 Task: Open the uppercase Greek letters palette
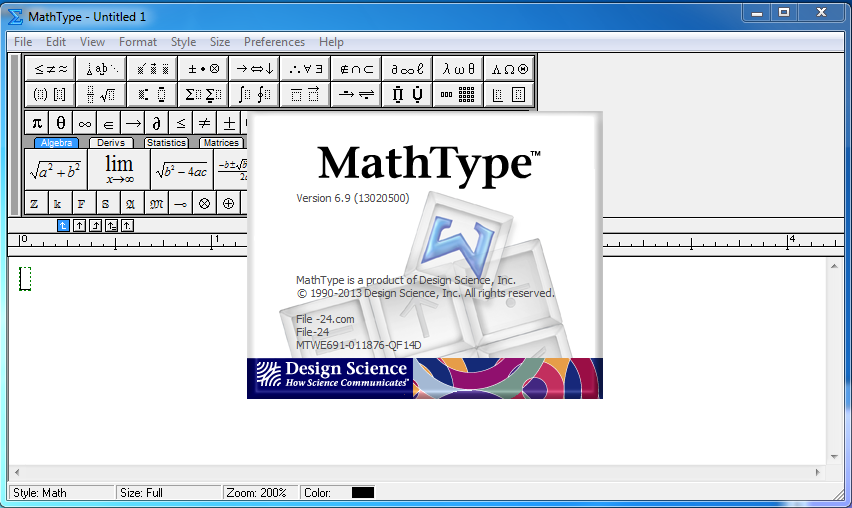[510, 68]
